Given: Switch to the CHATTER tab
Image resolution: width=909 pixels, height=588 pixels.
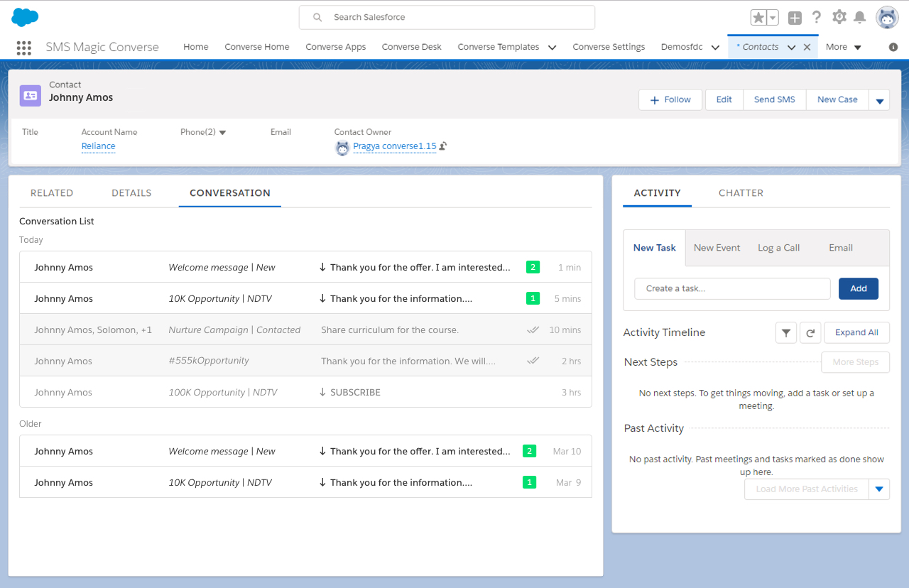Looking at the screenshot, I should pyautogui.click(x=741, y=192).
